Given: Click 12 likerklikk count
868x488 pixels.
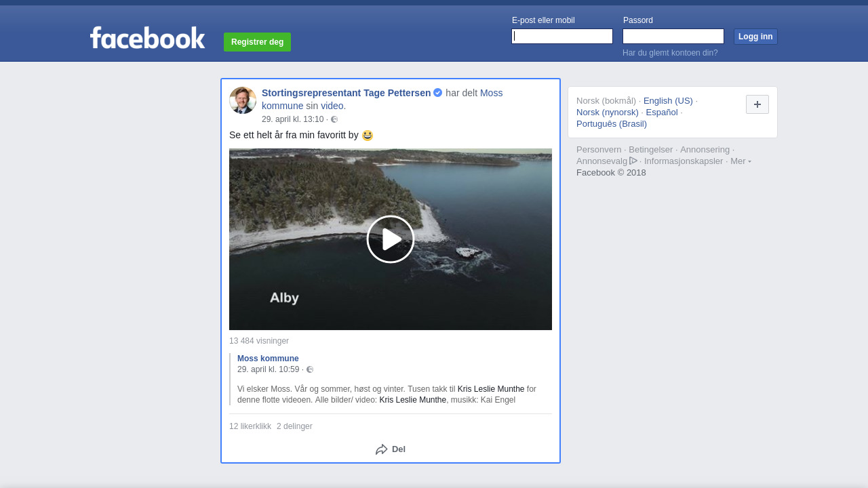Looking at the screenshot, I should point(250,426).
